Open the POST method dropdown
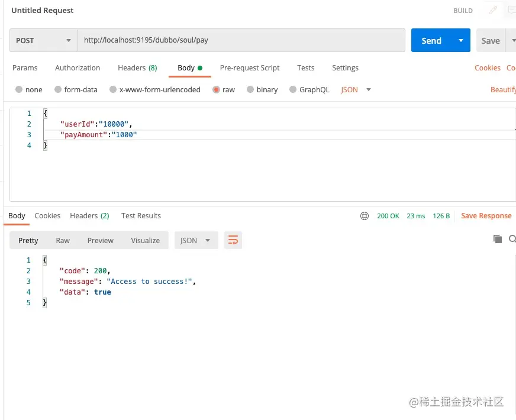Image resolution: width=516 pixels, height=420 pixels. point(43,41)
